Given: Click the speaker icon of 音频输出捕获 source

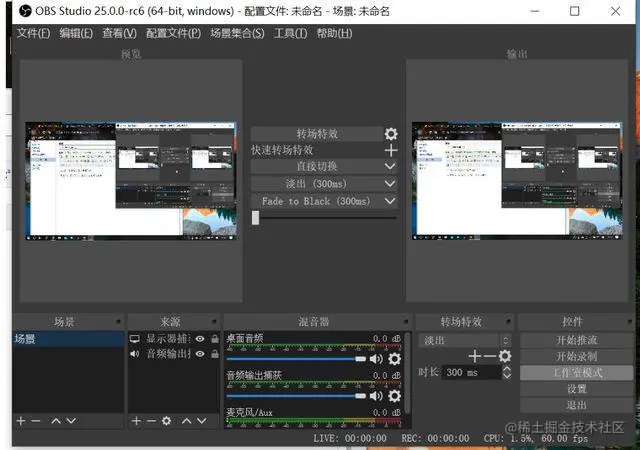Looking at the screenshot, I should coord(135,354).
